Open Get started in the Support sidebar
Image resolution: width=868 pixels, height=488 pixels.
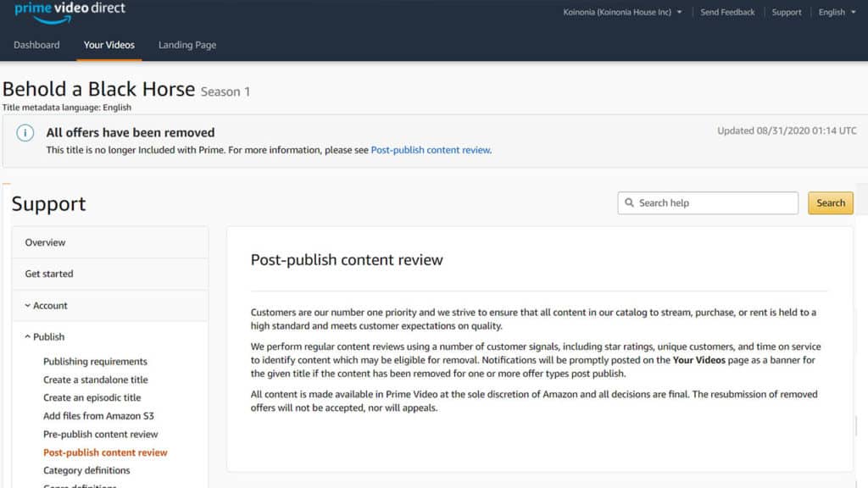[x=110, y=274]
